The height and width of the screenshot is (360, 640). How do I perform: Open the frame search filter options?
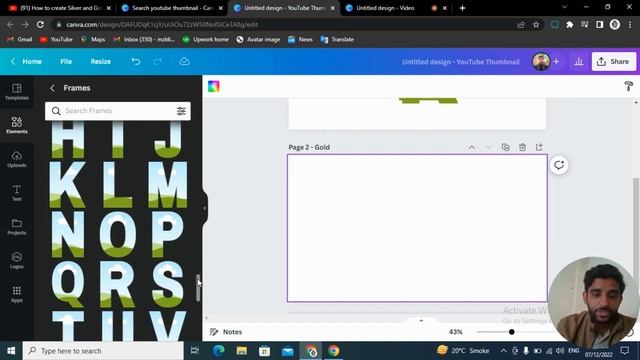click(x=181, y=111)
